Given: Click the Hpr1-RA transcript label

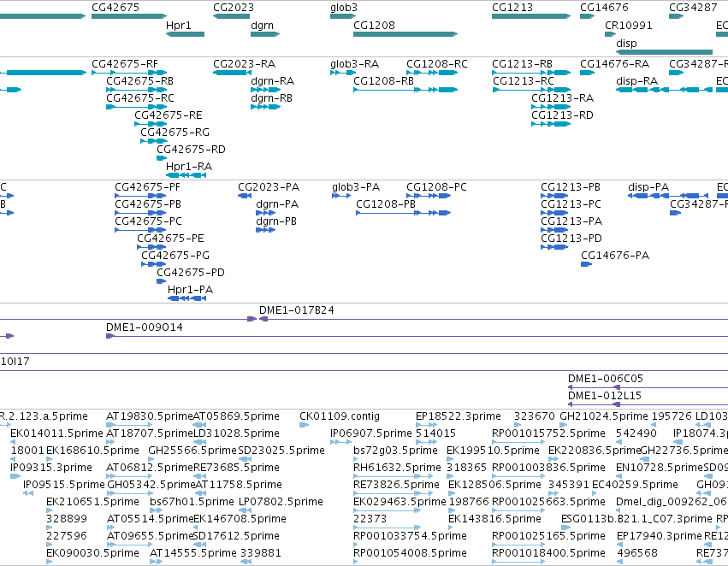Looking at the screenshot, I should pos(189,167).
